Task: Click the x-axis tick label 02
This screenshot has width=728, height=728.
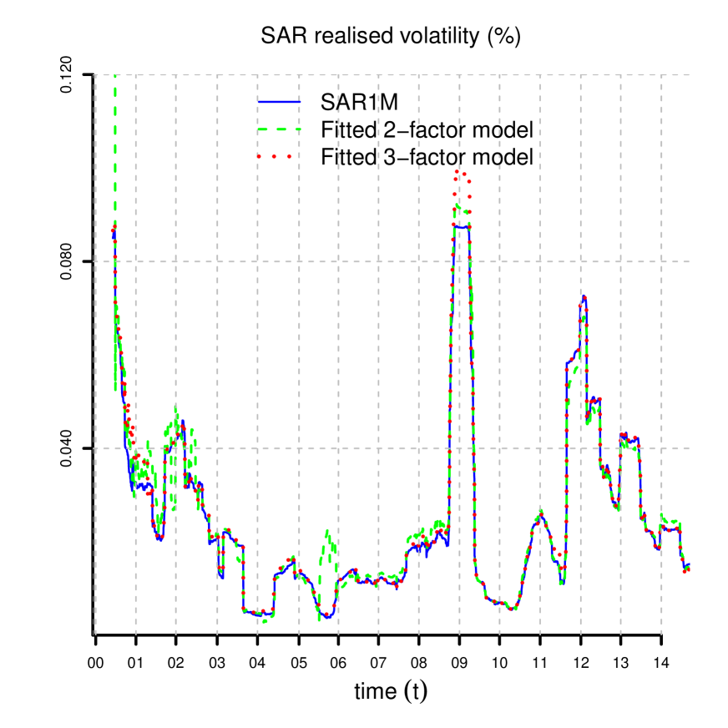Action: (176, 663)
